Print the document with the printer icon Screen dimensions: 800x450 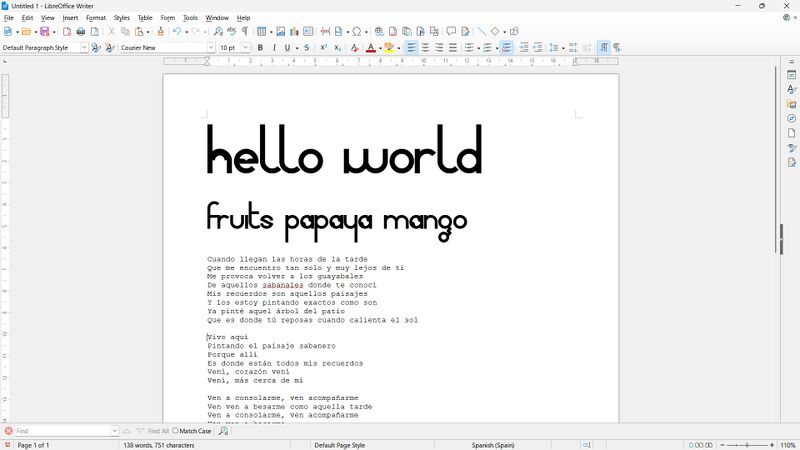(81, 32)
